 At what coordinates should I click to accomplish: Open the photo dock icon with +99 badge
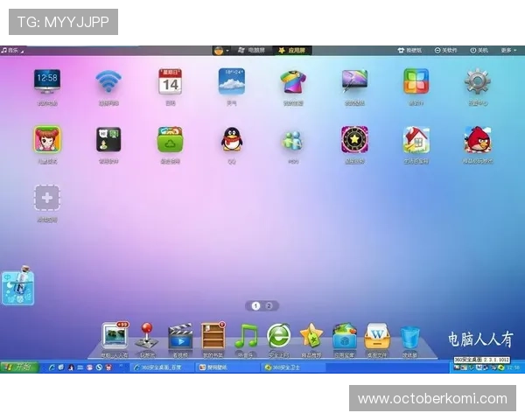click(x=115, y=336)
